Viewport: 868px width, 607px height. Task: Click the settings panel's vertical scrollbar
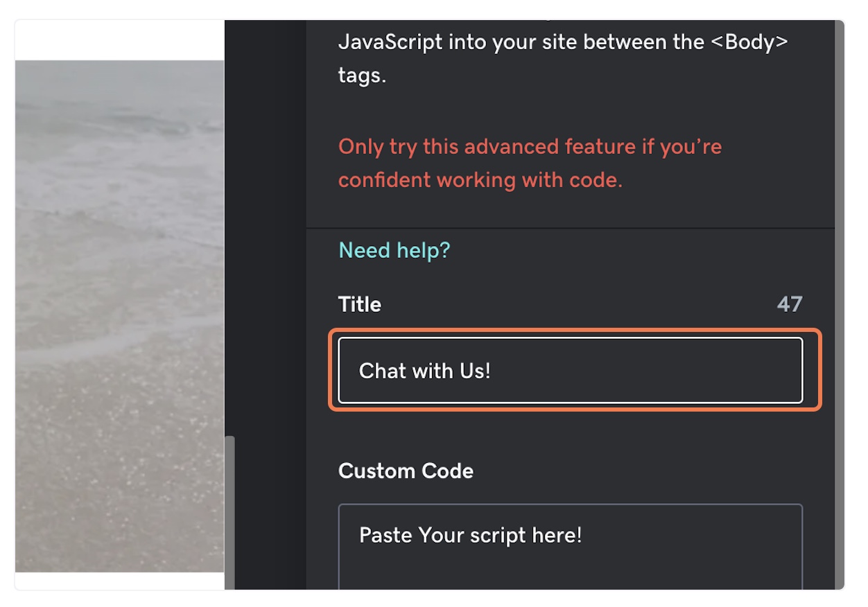click(x=839, y=277)
